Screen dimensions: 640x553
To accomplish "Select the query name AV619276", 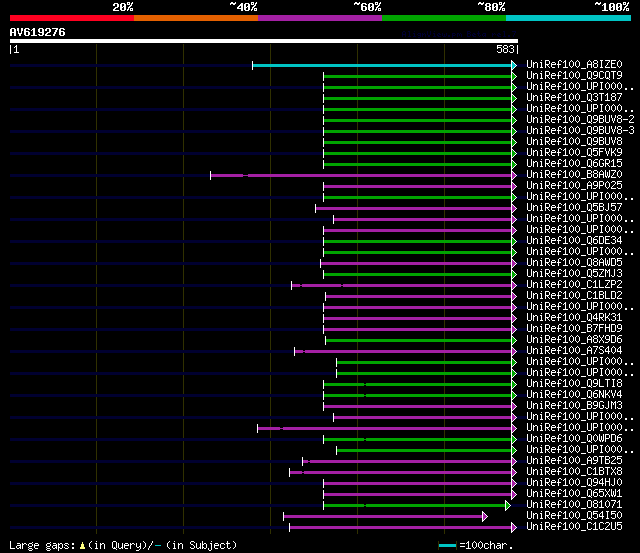I will [38, 32].
